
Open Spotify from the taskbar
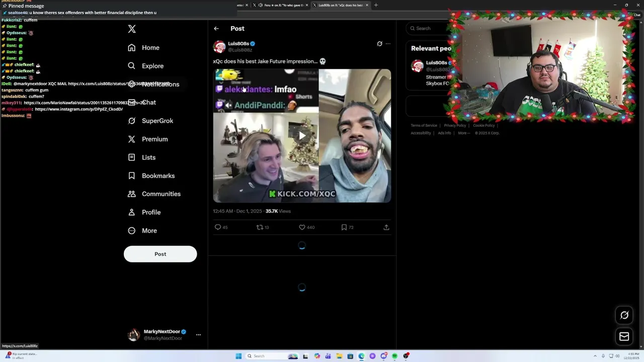pos(395,356)
